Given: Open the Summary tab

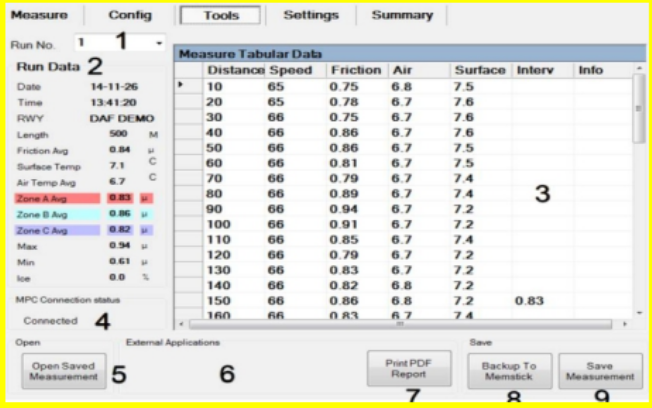Looking at the screenshot, I should point(402,15).
